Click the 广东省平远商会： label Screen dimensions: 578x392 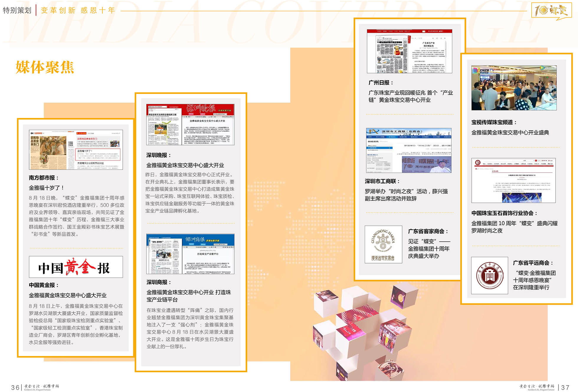(x=533, y=263)
